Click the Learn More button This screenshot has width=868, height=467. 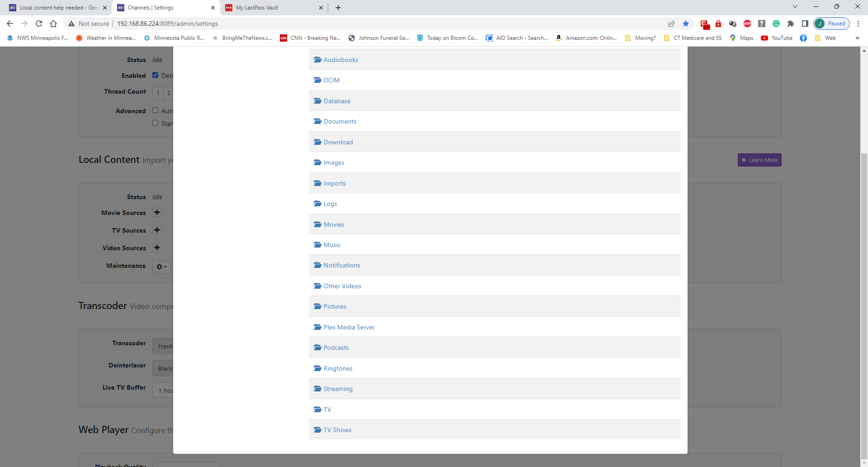tap(759, 160)
